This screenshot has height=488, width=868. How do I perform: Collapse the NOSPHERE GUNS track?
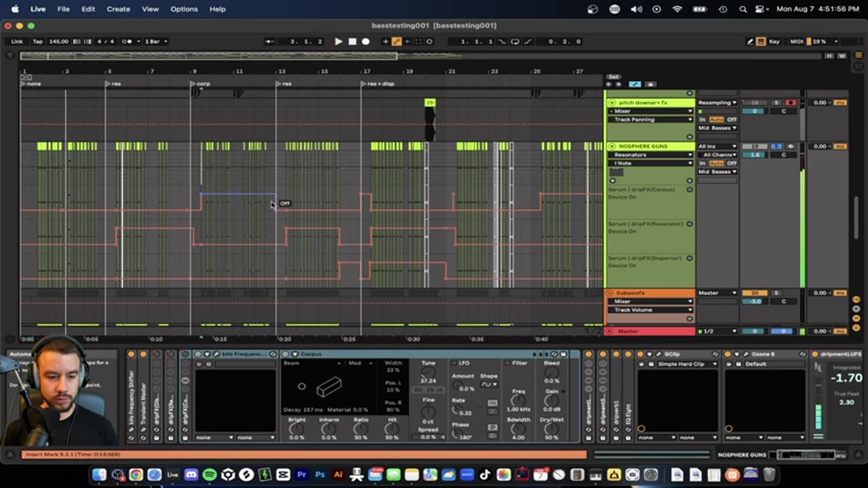coord(612,146)
